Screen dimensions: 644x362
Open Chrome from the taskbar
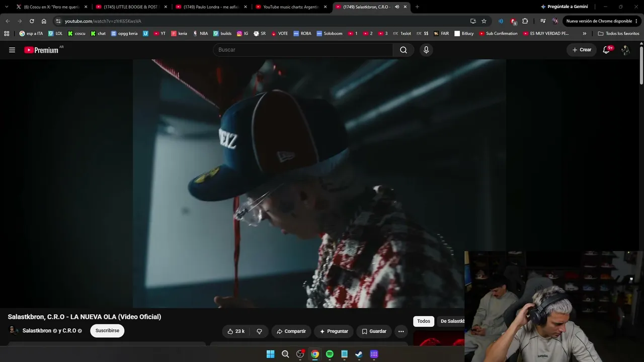pos(315,354)
